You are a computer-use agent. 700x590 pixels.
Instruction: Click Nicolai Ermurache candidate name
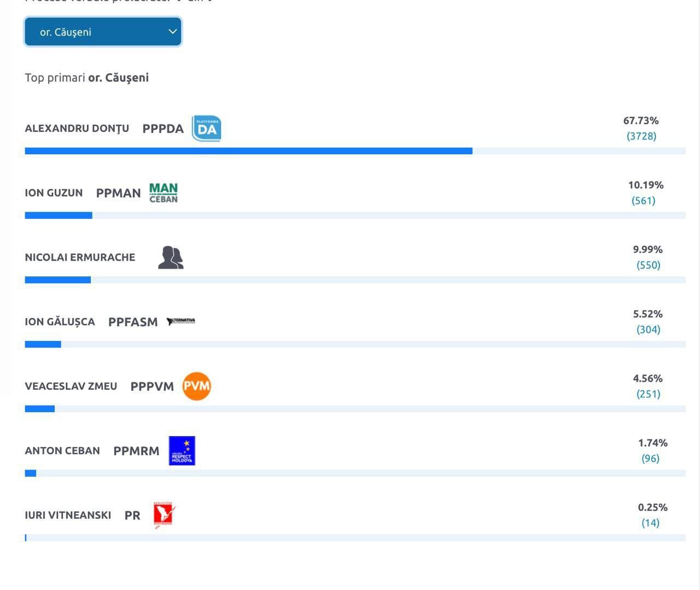(x=80, y=257)
